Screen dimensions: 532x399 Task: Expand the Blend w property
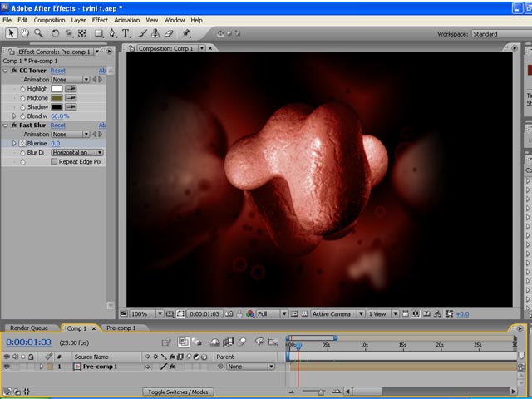pyautogui.click(x=14, y=116)
